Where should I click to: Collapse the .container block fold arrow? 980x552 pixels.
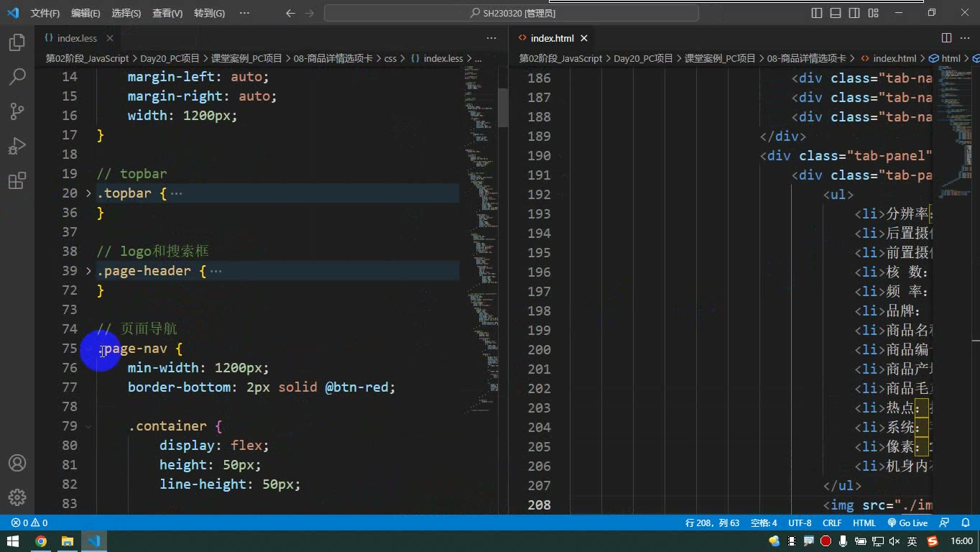click(x=88, y=426)
